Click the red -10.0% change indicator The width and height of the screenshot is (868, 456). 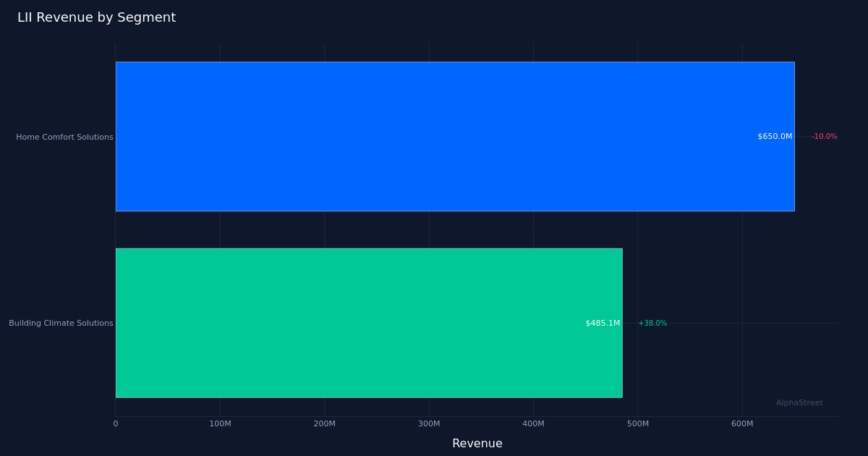[x=824, y=136]
